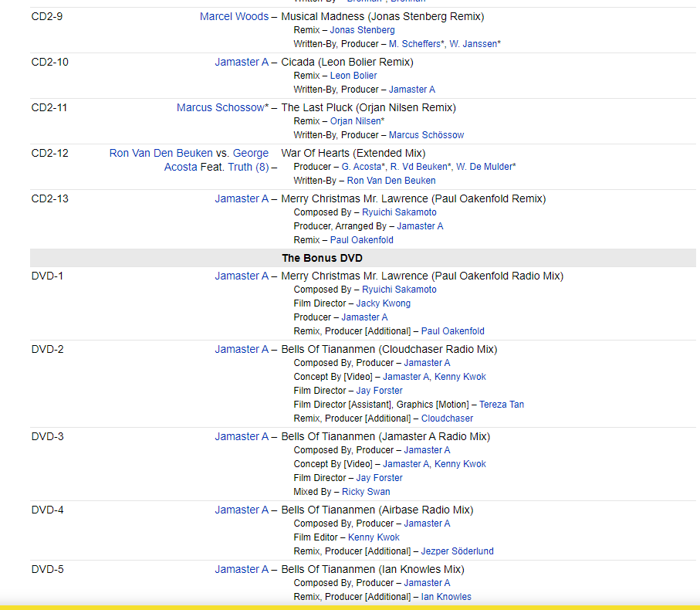
Task: Select title 'Musical Madness (Jonas Stenberg Remix)'
Action: (383, 16)
